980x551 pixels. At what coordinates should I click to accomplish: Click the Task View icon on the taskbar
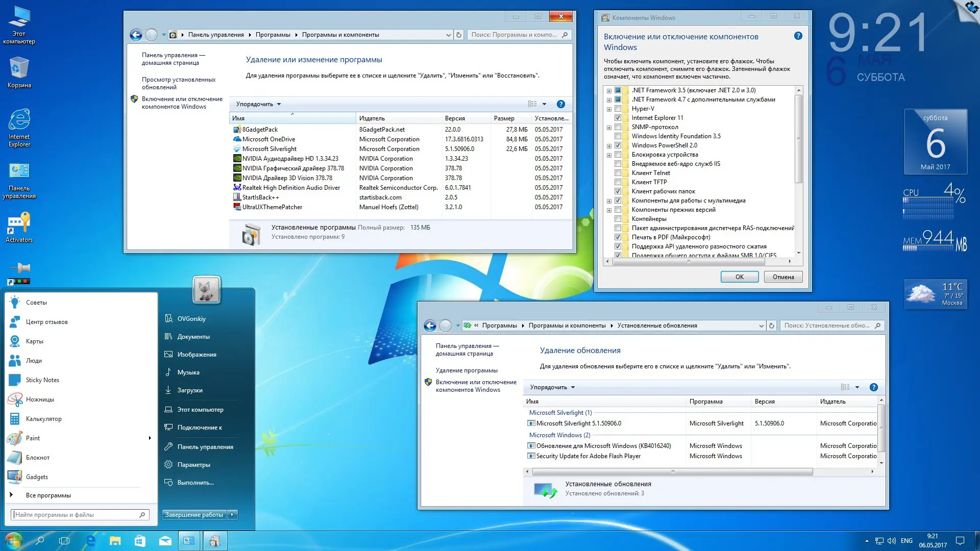pyautogui.click(x=64, y=541)
